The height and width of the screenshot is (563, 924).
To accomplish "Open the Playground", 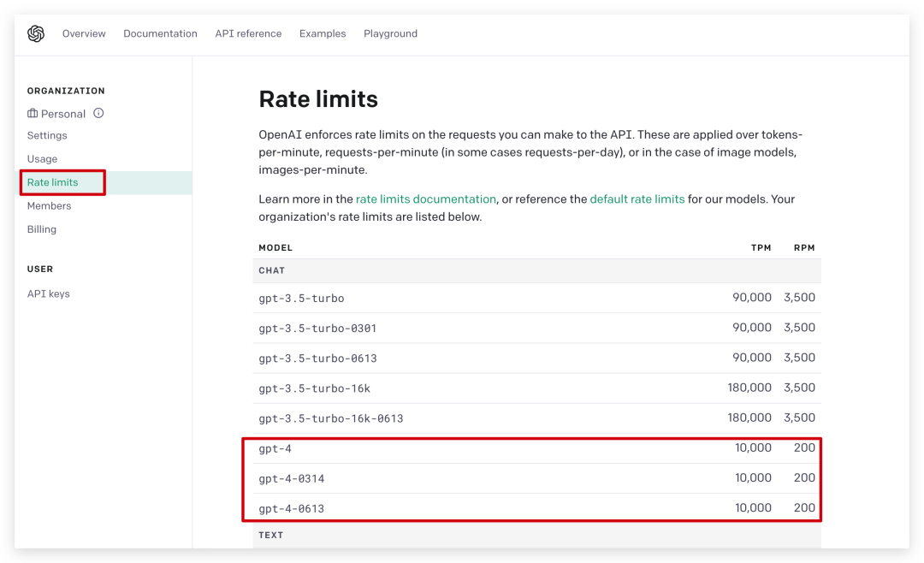I will click(390, 33).
